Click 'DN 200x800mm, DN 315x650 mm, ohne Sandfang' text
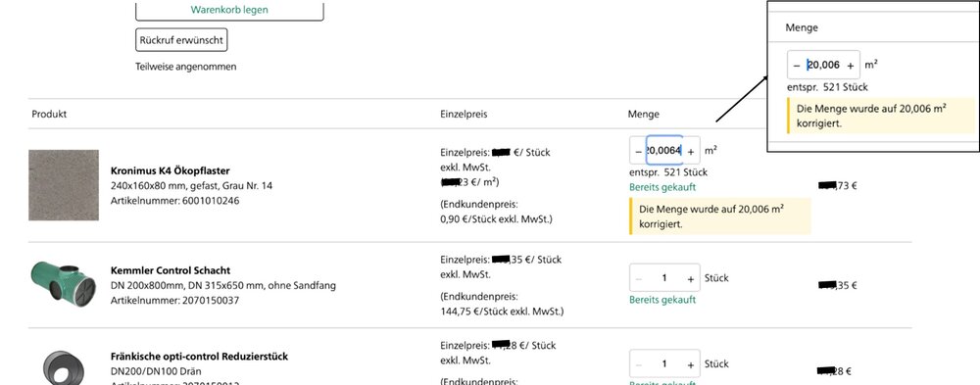 pyautogui.click(x=223, y=286)
